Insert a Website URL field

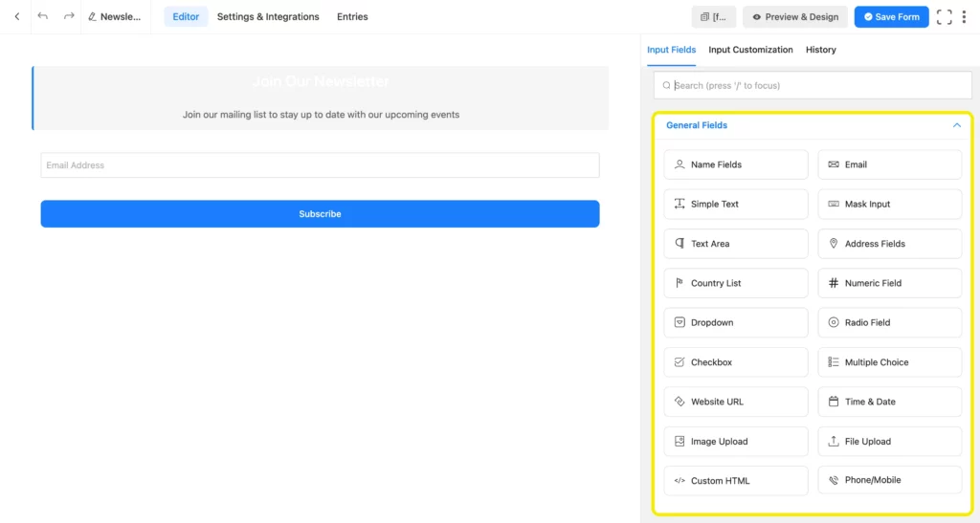click(736, 402)
